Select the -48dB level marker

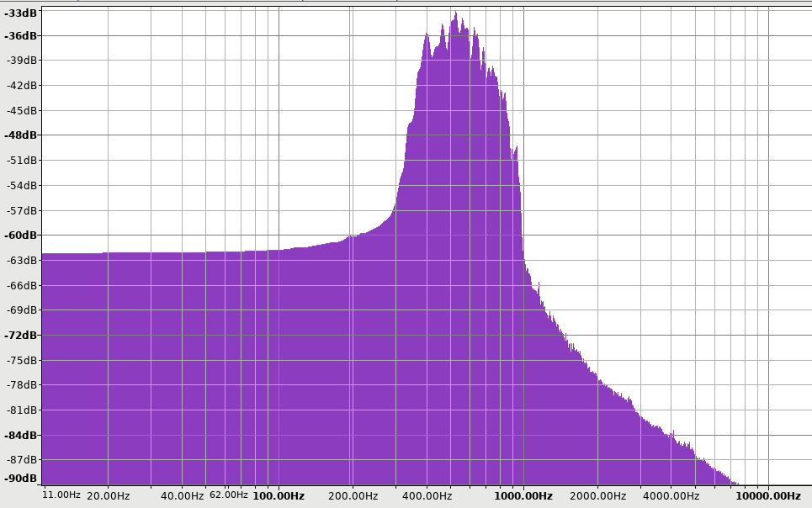20,135
